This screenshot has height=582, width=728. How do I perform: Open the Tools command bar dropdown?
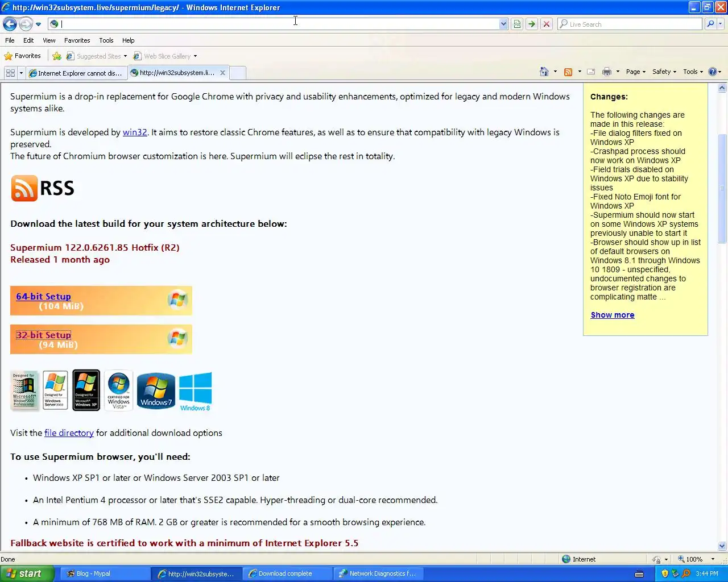pos(693,72)
